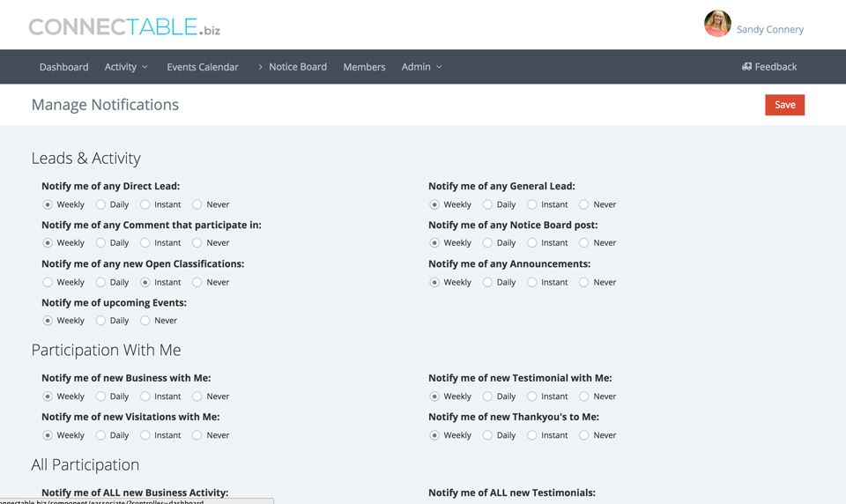This screenshot has height=504, width=846.
Task: Click the Manage Notifications heading
Action: click(105, 105)
